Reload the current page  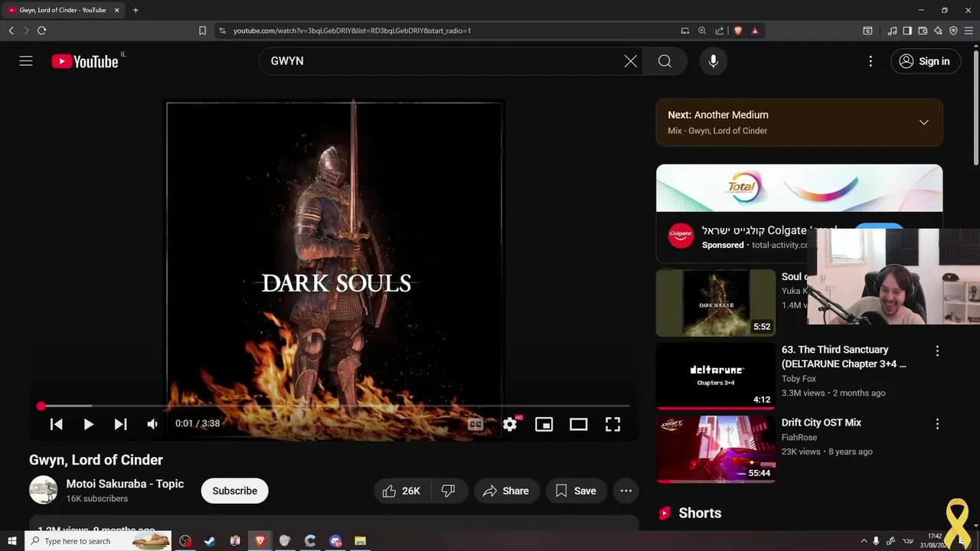(41, 31)
